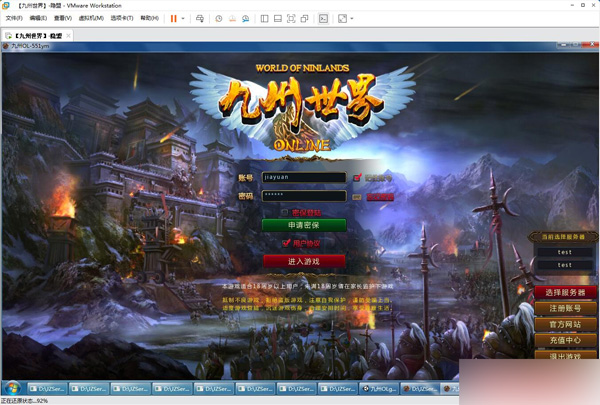Open the 虚拟机(M) menu
The image size is (600, 405).
(x=91, y=18)
